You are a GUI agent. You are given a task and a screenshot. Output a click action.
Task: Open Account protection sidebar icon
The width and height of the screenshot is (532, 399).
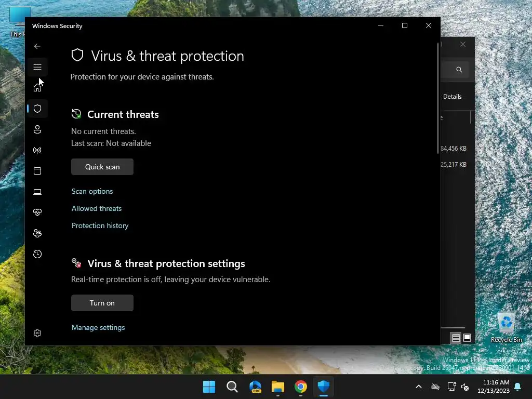coord(37,129)
